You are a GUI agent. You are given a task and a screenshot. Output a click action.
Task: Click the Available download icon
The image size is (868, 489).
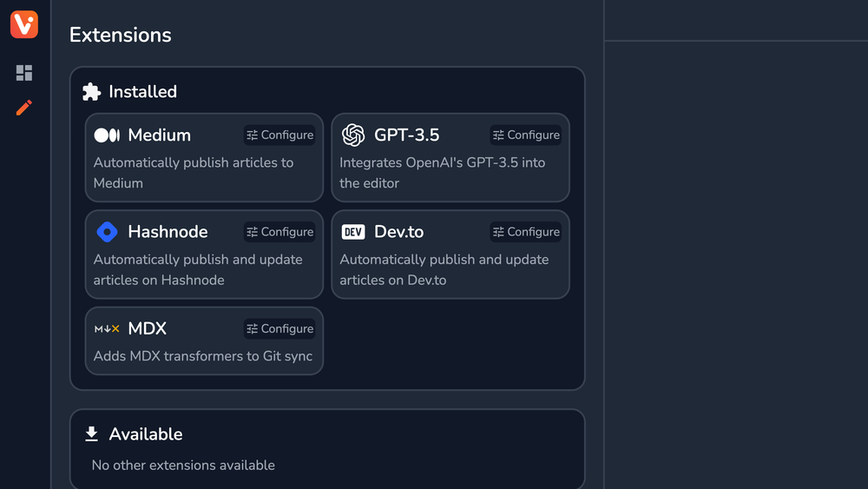pyautogui.click(x=91, y=434)
